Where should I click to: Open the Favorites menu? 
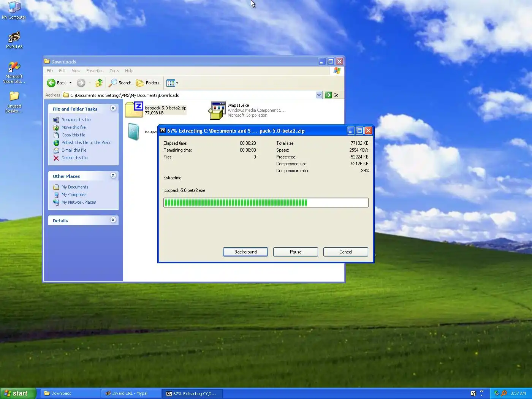point(95,71)
